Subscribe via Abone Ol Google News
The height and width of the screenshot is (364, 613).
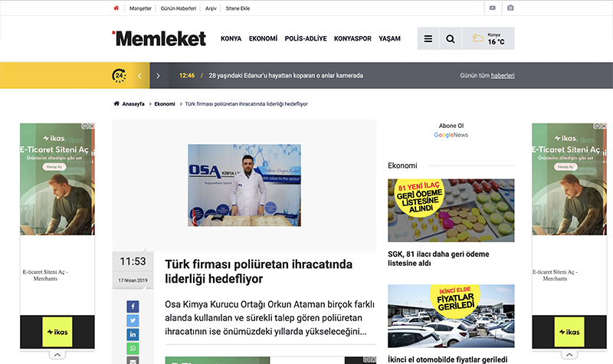point(451,130)
